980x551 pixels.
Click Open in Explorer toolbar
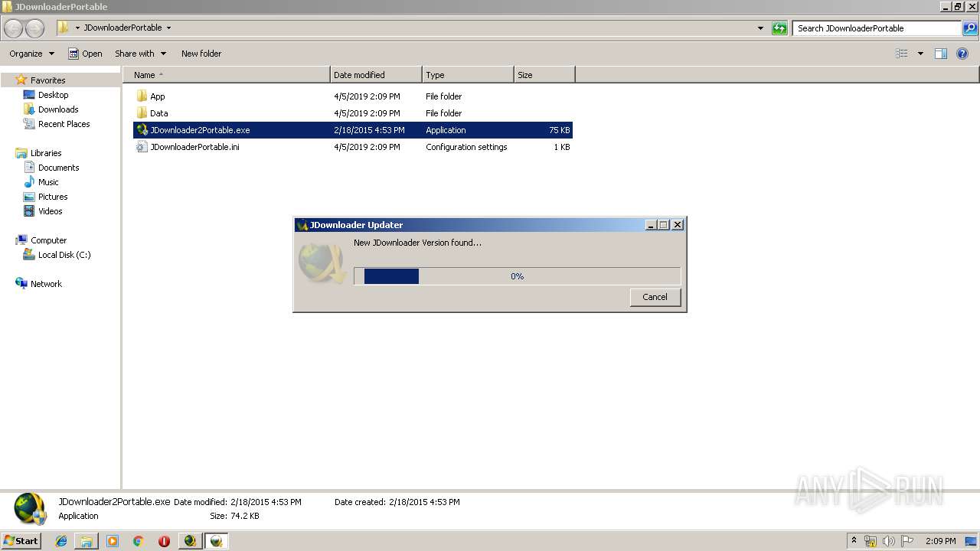click(85, 54)
